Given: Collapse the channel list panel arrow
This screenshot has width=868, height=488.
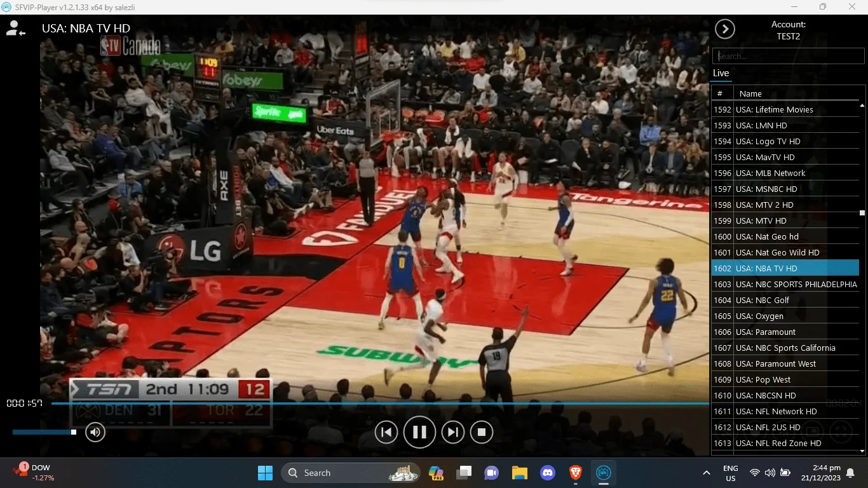Looking at the screenshot, I should click(725, 29).
